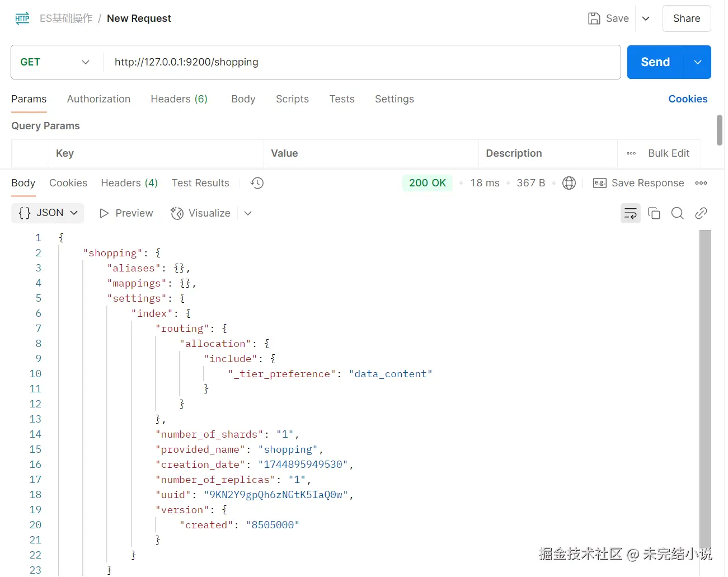This screenshot has width=728, height=577.
Task: Click the "shopping" key on line 2
Action: [x=112, y=253]
